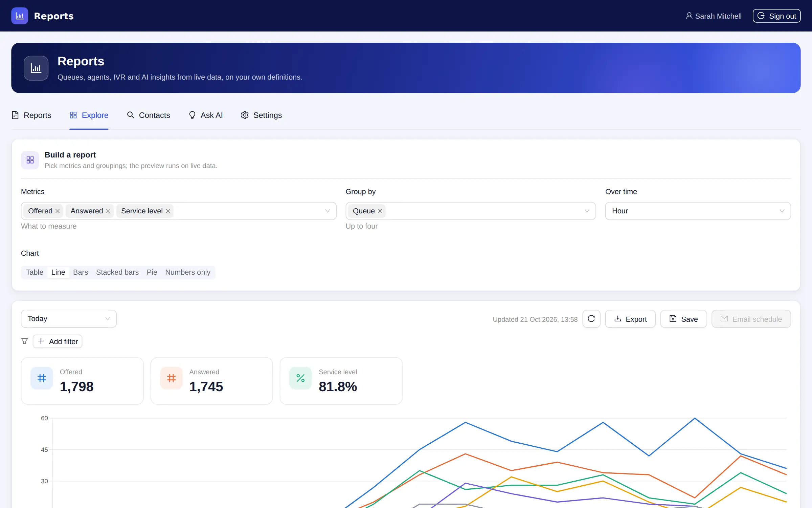812x508 pixels.
Task: Expand the Metrics dropdown arrow
Action: [x=328, y=211]
